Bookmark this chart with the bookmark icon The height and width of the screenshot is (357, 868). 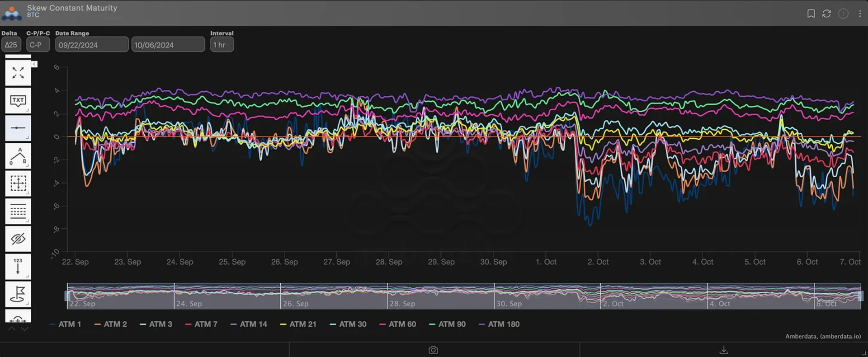811,14
